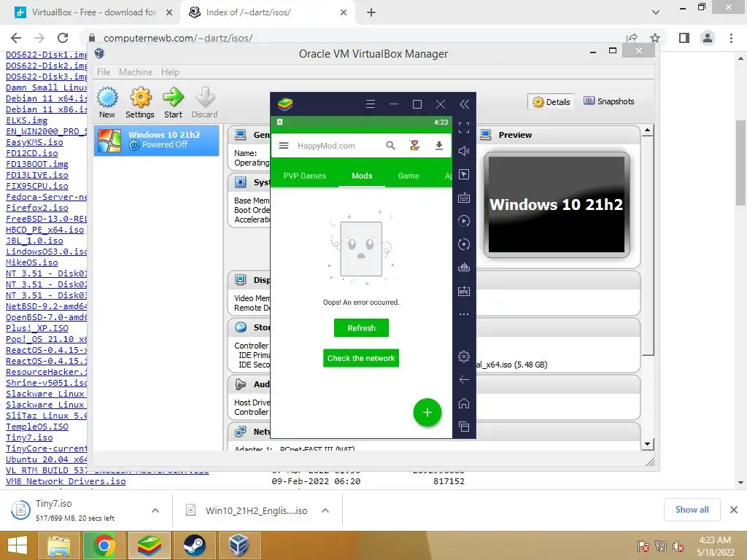
Task: Open Chrome three-dot menu
Action: [731, 38]
